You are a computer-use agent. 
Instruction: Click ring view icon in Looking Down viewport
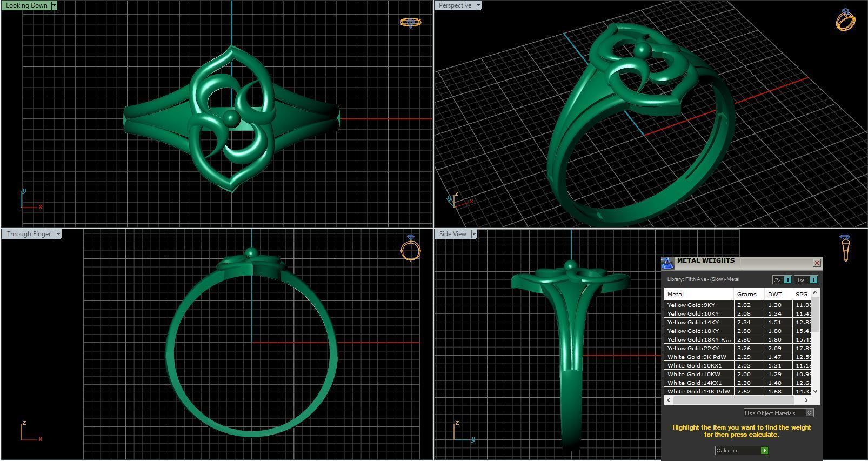[410, 22]
